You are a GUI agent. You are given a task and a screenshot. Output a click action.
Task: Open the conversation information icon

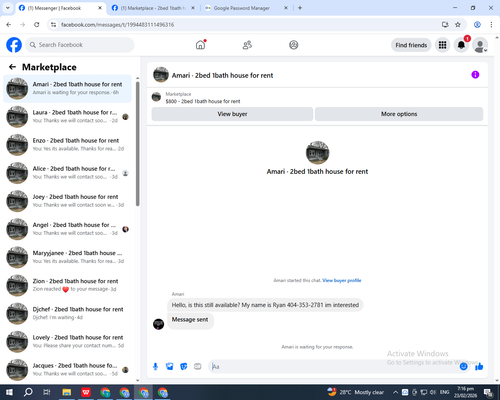coord(475,75)
